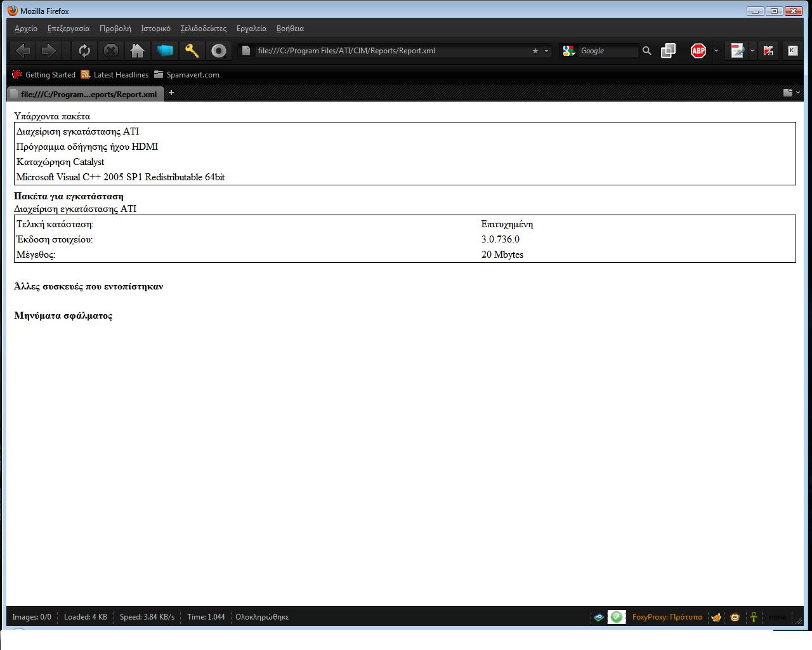Click the Back navigation arrow
812x650 pixels.
pyautogui.click(x=23, y=51)
